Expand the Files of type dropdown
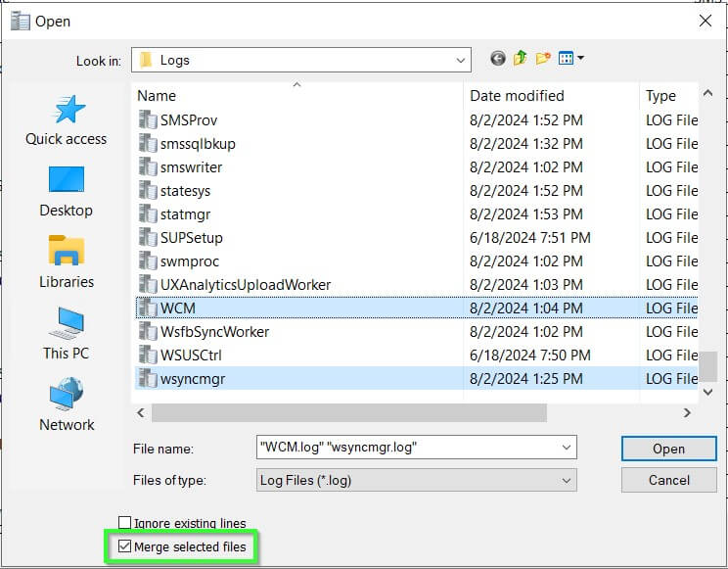 pos(566,480)
